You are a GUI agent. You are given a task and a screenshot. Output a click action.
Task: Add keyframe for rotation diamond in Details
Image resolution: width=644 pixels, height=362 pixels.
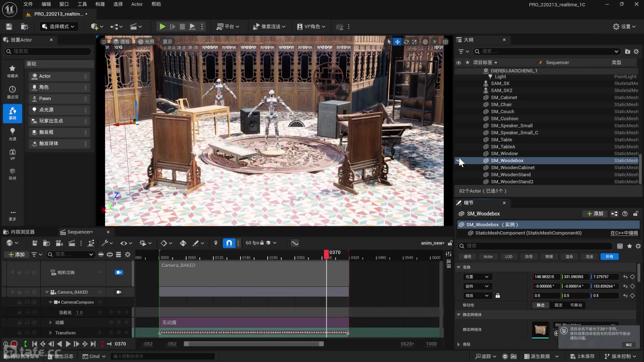tap(633, 286)
